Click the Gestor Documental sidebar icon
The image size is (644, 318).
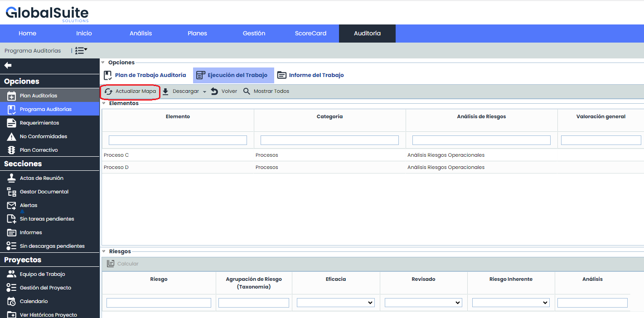(x=12, y=192)
